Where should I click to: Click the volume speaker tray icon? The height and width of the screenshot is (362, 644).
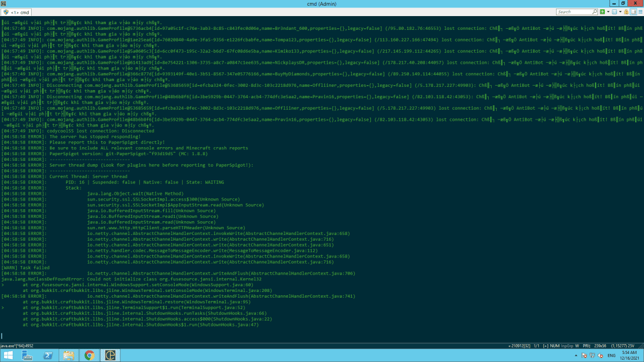[600, 356]
